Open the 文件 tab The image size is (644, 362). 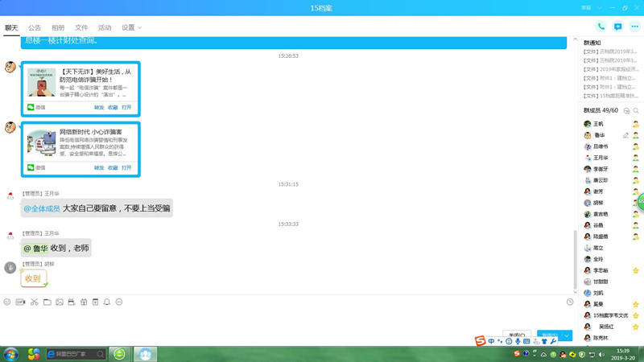click(81, 27)
